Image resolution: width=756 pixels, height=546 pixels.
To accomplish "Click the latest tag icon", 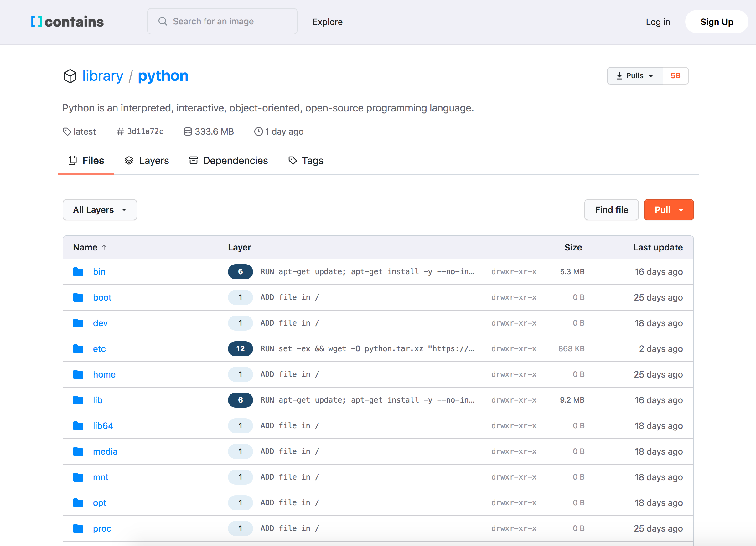I will tap(67, 131).
